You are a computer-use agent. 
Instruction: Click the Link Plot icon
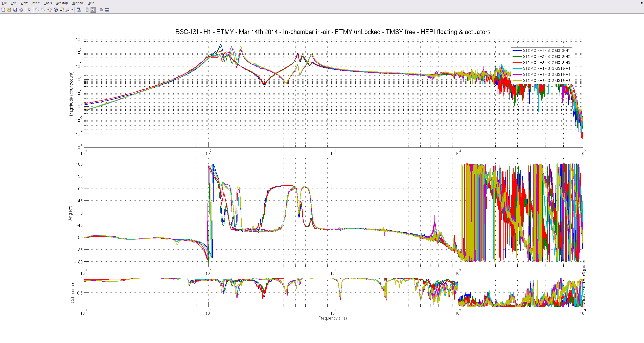79,10
